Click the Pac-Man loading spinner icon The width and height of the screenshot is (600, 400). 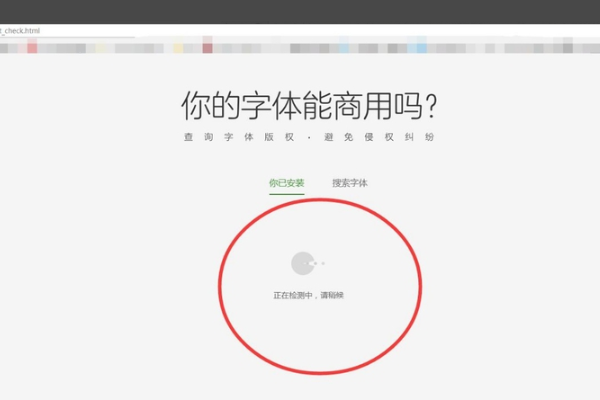tap(303, 263)
